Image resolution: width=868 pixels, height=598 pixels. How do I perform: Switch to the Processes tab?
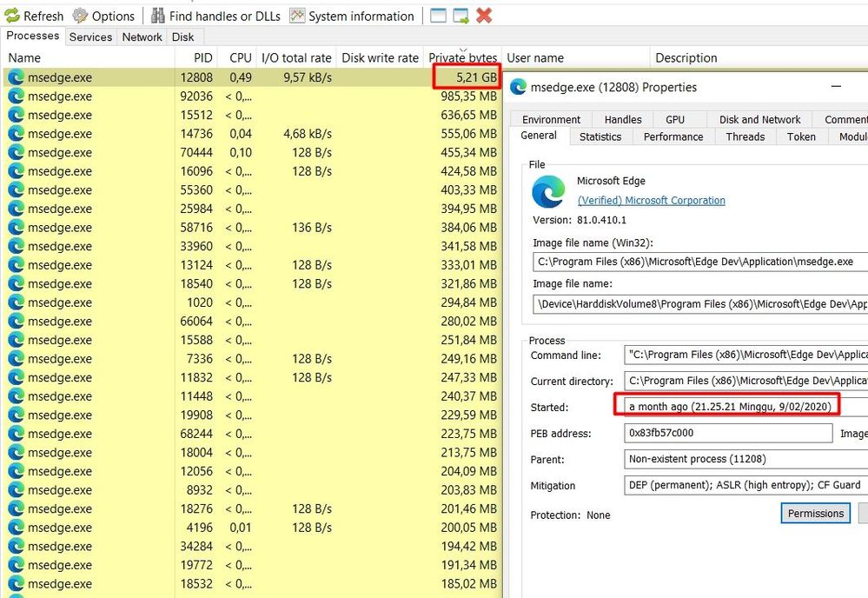(x=33, y=36)
